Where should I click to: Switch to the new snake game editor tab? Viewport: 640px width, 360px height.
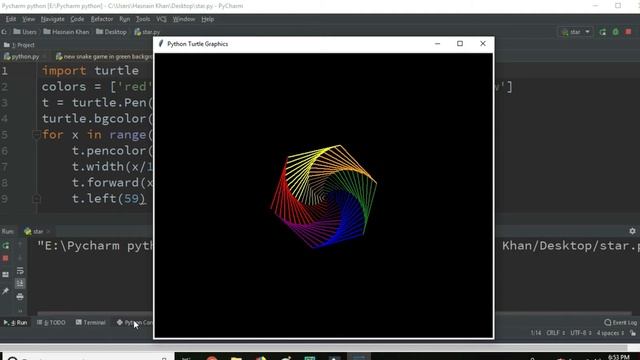pos(104,57)
